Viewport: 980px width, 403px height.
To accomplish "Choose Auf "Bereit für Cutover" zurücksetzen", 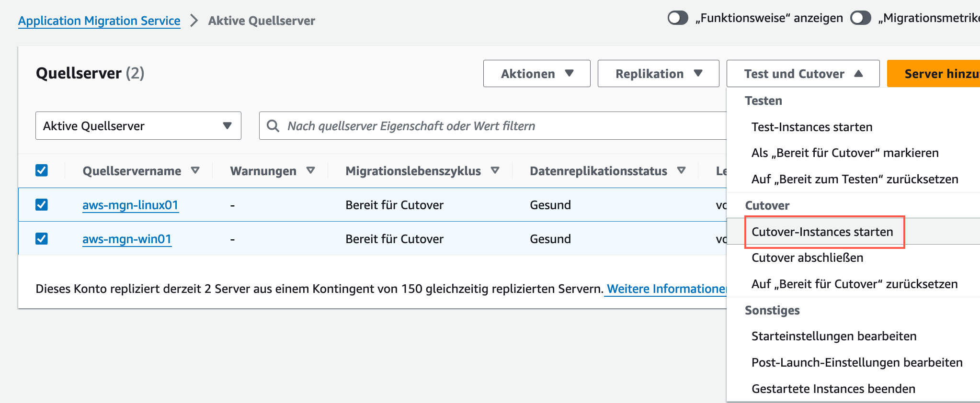I will 855,284.
